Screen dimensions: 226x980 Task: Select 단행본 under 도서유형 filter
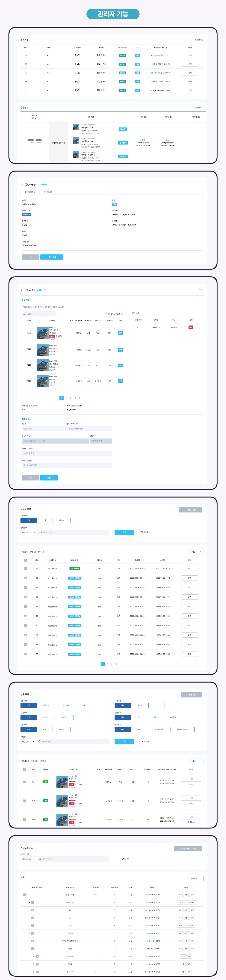pos(140,705)
